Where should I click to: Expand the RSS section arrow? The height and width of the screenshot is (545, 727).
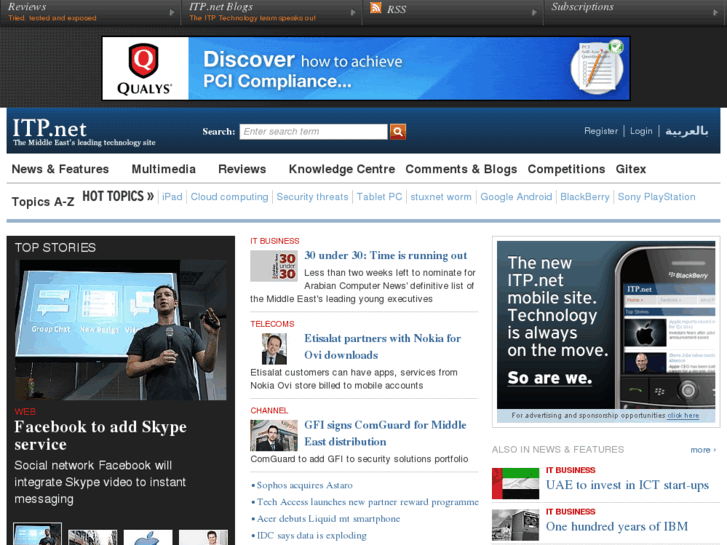point(534,13)
